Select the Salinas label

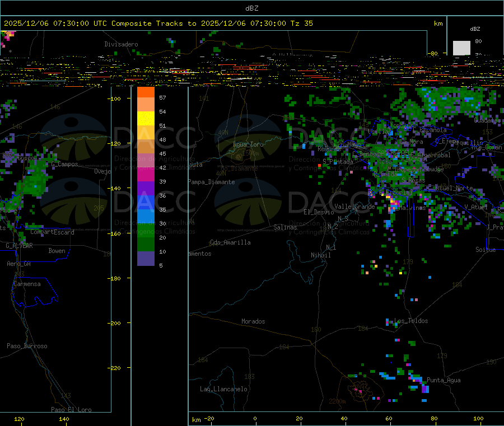[x=285, y=227]
